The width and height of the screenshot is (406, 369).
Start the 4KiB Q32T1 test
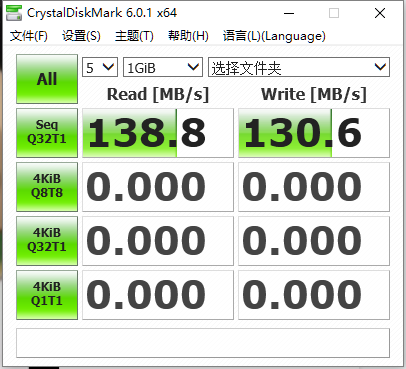[47, 241]
